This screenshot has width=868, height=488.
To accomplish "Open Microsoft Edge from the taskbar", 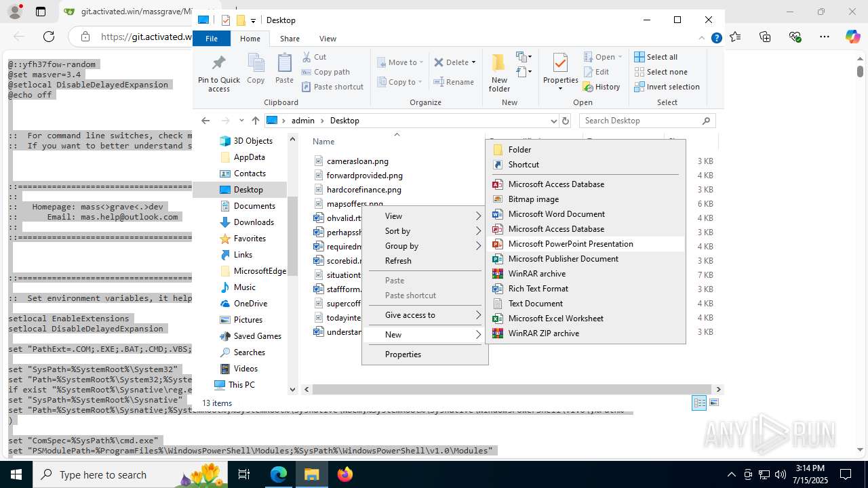I will pos(279,474).
